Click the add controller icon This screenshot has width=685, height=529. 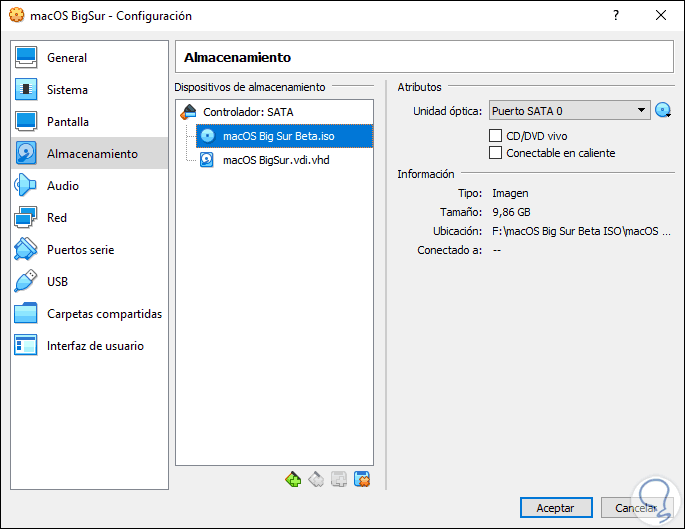(x=293, y=480)
